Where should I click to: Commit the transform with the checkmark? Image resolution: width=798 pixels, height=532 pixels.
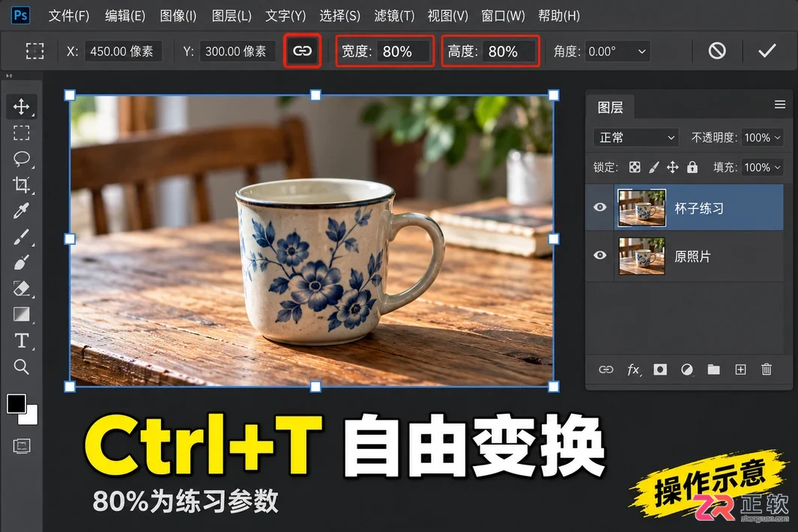[767, 51]
